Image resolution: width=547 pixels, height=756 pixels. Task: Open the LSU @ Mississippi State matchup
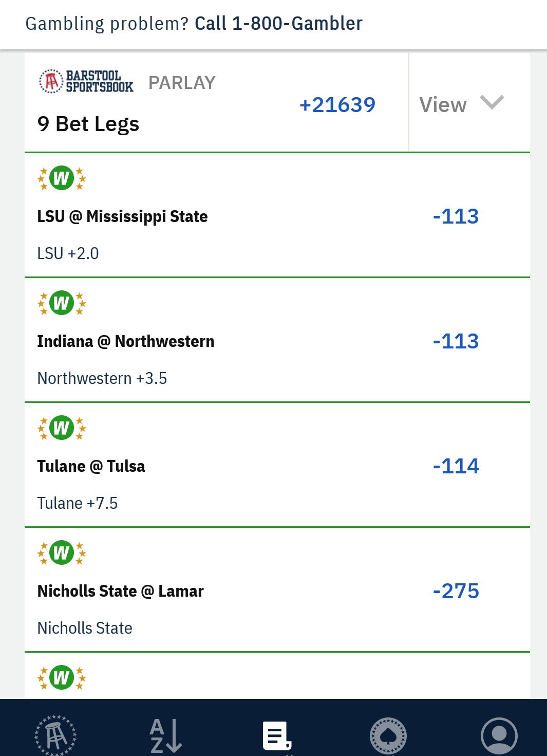click(x=122, y=216)
